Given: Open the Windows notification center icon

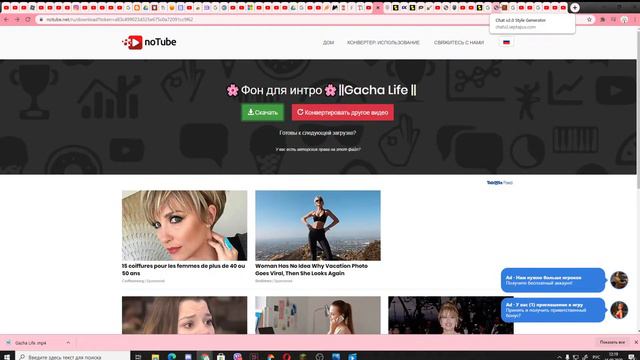Looking at the screenshot, I should click(632, 357).
